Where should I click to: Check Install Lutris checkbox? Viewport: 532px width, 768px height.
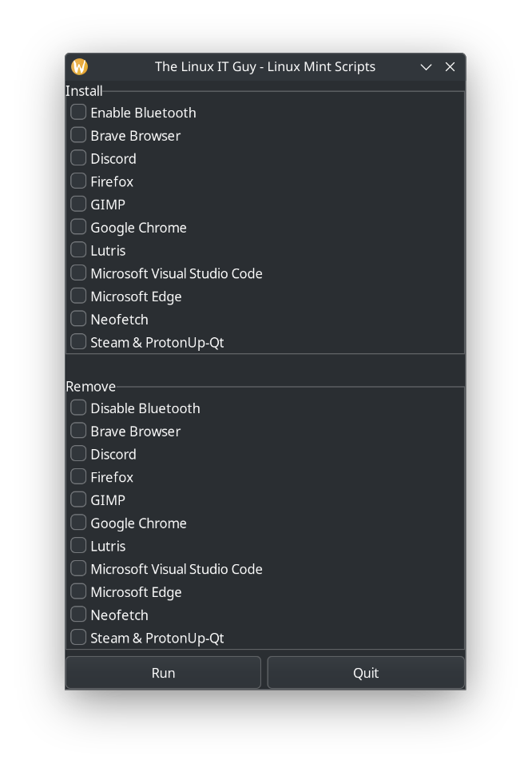78,250
